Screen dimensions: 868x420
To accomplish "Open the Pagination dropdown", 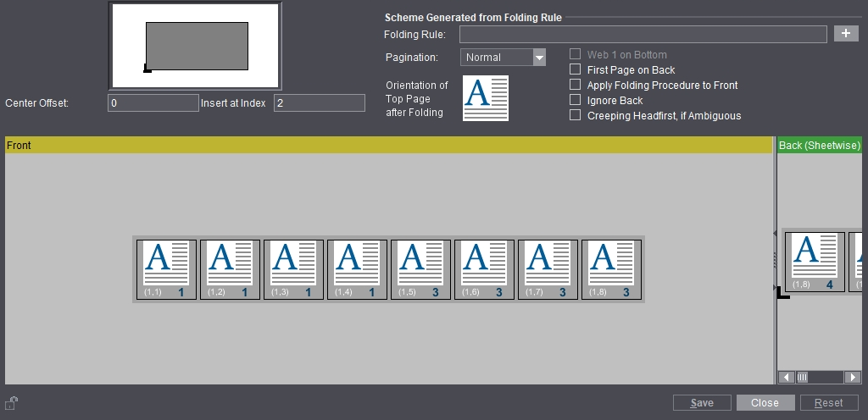I will click(x=539, y=58).
